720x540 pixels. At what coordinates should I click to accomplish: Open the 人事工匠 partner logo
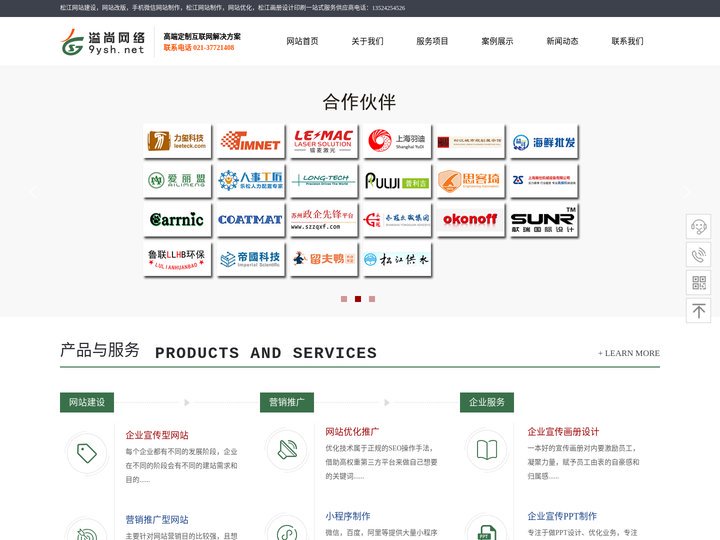251,180
